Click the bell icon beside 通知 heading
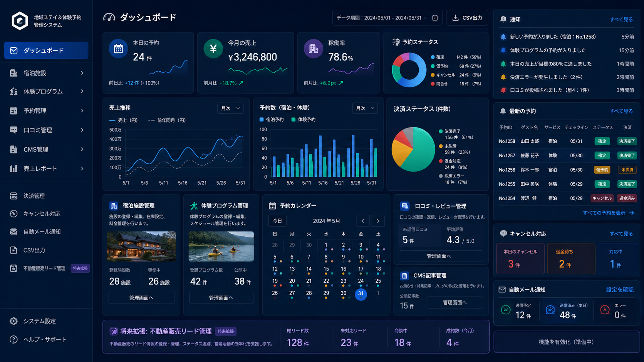 (503, 19)
